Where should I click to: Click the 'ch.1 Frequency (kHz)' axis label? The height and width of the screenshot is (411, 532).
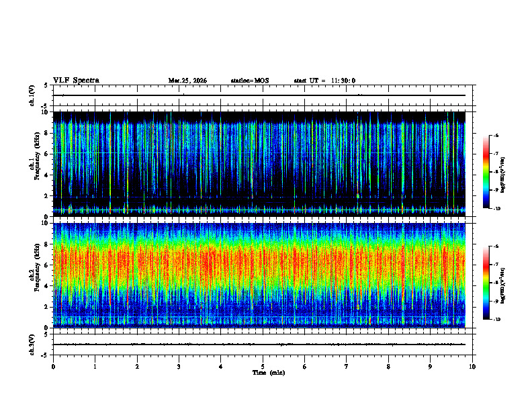pyautogui.click(x=34, y=156)
